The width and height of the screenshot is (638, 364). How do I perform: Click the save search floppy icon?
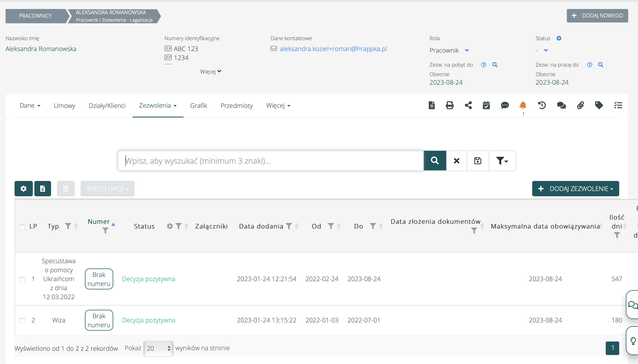point(478,161)
